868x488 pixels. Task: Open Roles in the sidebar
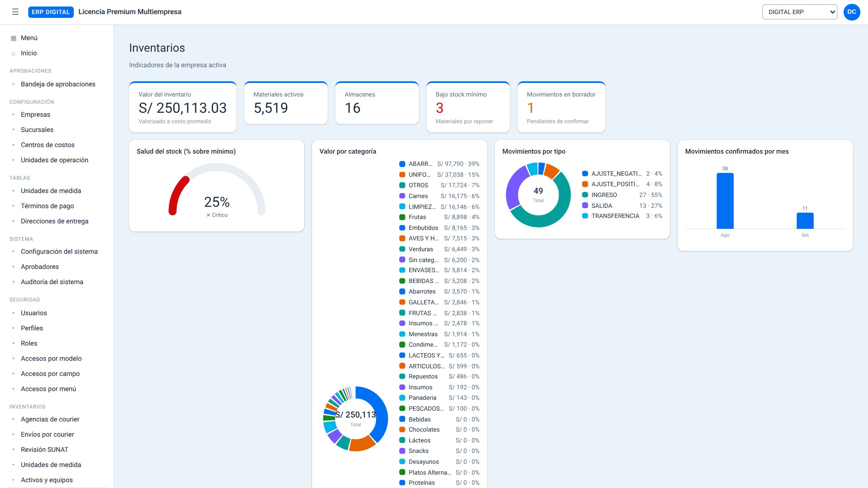pyautogui.click(x=29, y=343)
